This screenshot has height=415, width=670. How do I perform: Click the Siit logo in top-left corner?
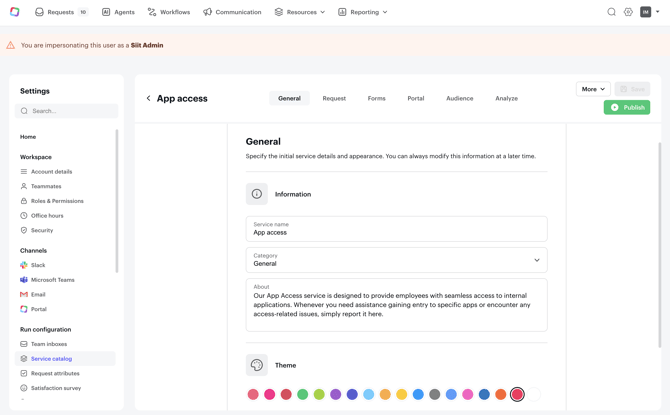(x=14, y=12)
